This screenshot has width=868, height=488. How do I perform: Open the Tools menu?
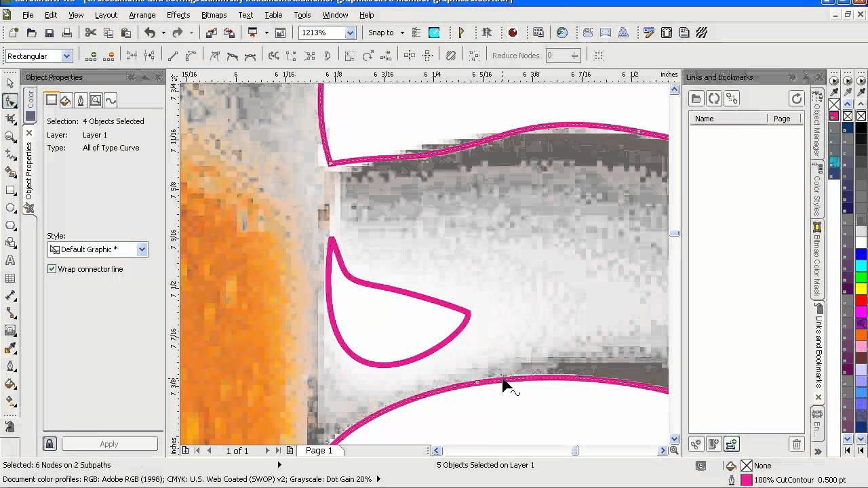tap(302, 15)
